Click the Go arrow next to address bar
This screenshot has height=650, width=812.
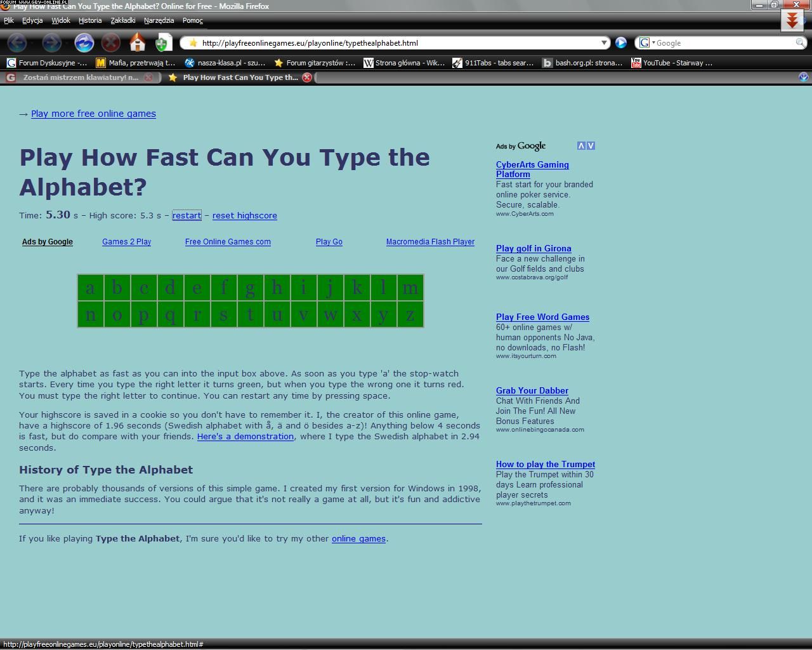(621, 43)
